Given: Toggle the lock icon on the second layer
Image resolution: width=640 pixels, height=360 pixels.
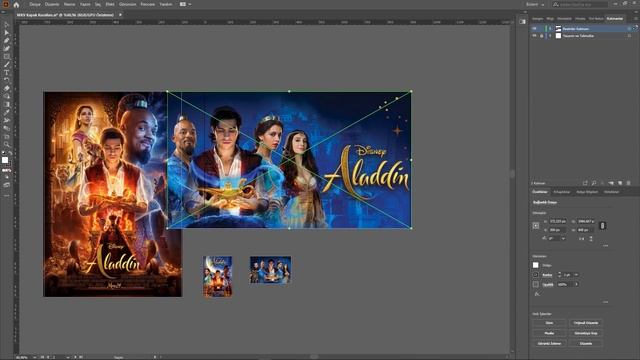Looking at the screenshot, I should pyautogui.click(x=542, y=36).
